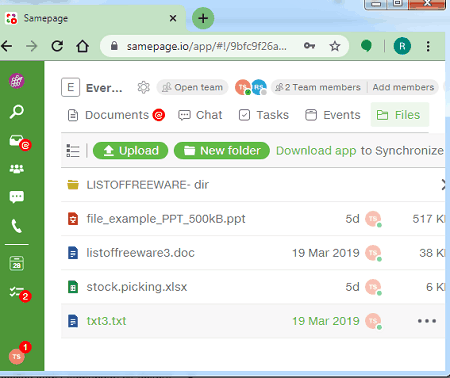
Task: Reload the current page
Action: (57, 46)
